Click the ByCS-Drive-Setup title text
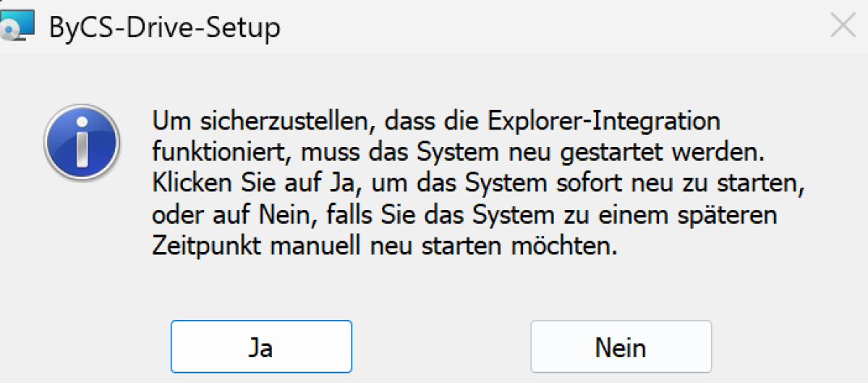This screenshot has width=868, height=383. [x=164, y=28]
